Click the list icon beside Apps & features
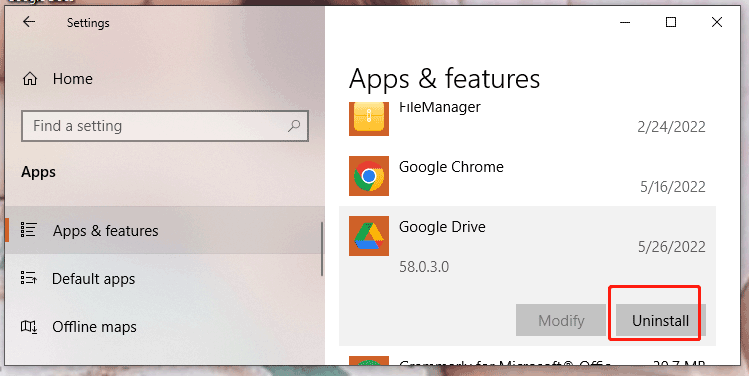Screen dimensions: 749x376 pyautogui.click(x=29, y=230)
